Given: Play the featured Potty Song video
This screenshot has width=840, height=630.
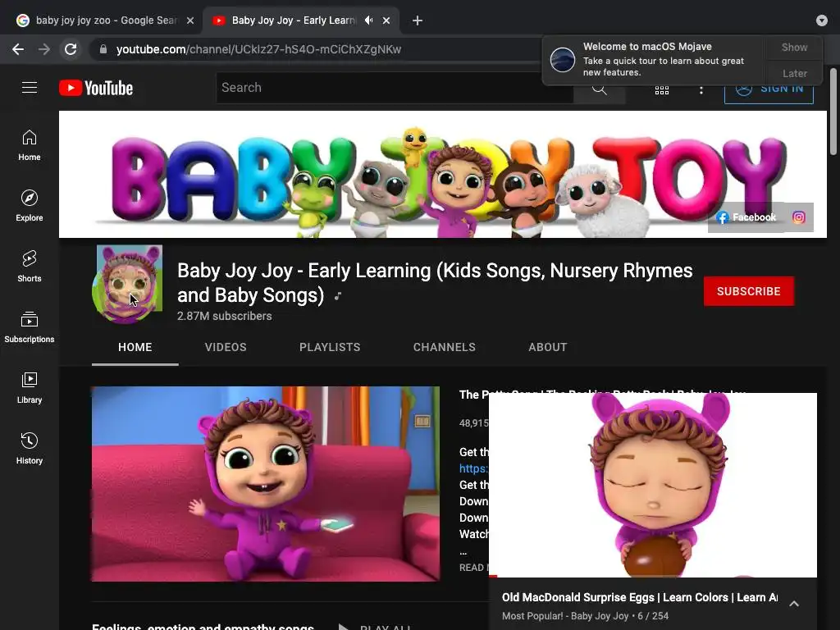Looking at the screenshot, I should coord(266,484).
